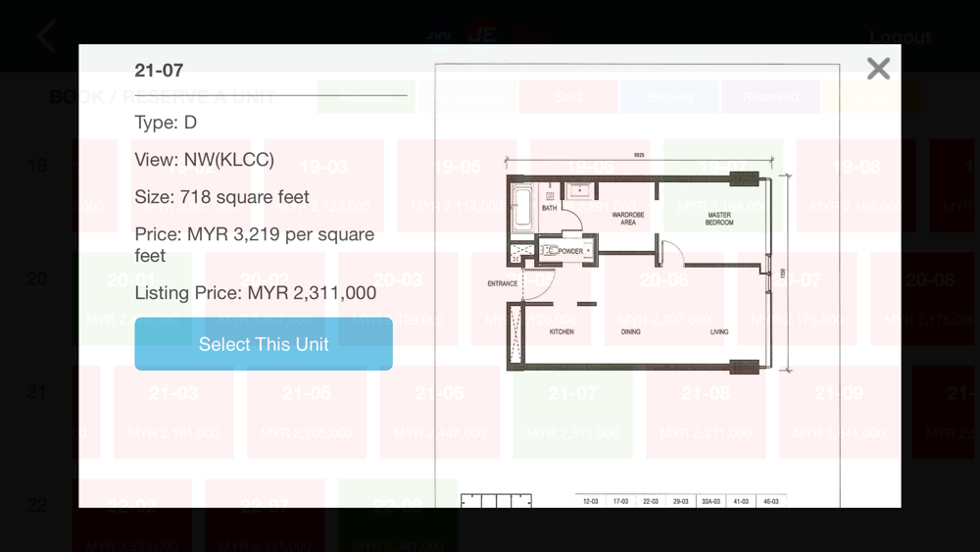Screen dimensions: 980x552
Task: Click the 'Type: D' text
Action: 166,123
